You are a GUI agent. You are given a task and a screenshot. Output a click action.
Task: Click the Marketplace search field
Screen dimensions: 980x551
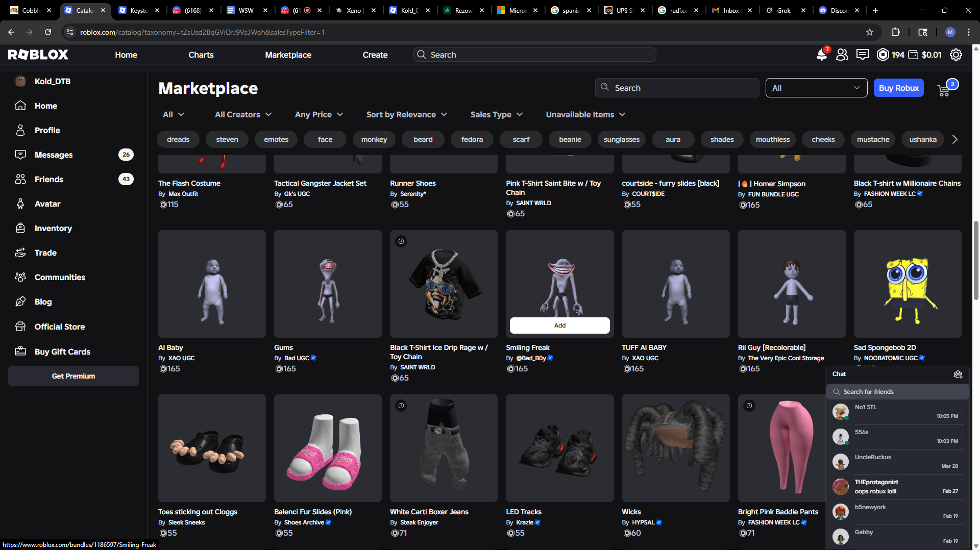click(677, 88)
